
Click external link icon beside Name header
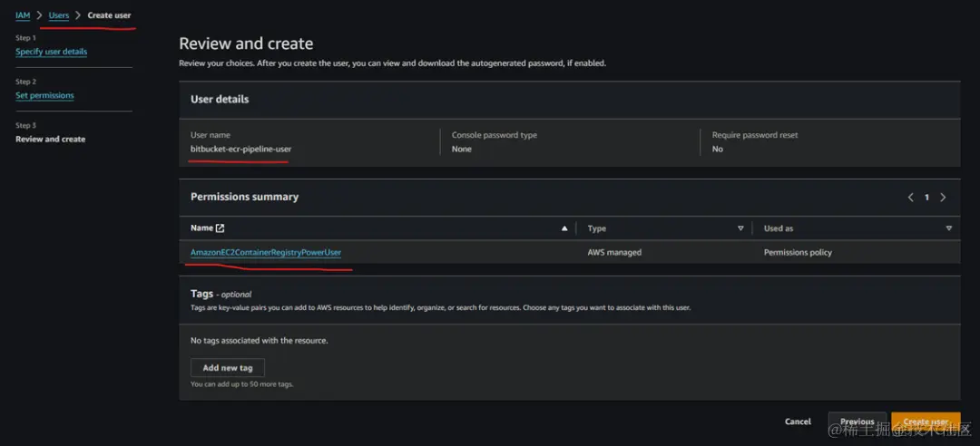[220, 228]
